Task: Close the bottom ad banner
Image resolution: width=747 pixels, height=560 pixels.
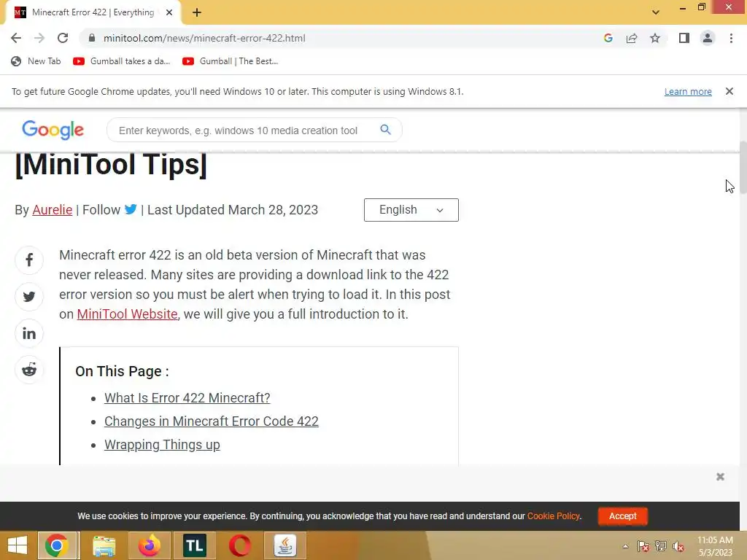Action: (720, 477)
